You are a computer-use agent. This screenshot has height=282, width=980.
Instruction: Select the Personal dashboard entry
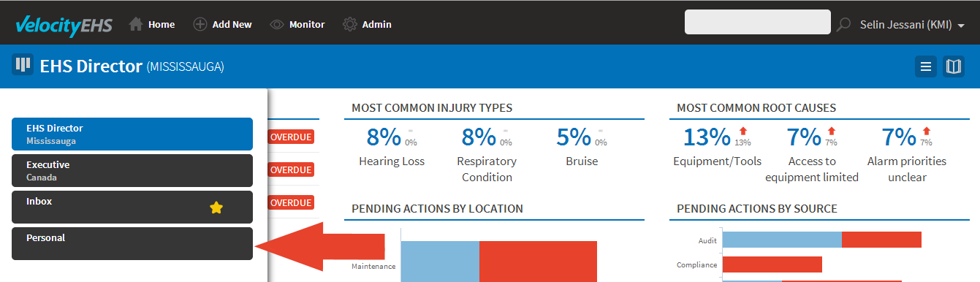pyautogui.click(x=132, y=243)
